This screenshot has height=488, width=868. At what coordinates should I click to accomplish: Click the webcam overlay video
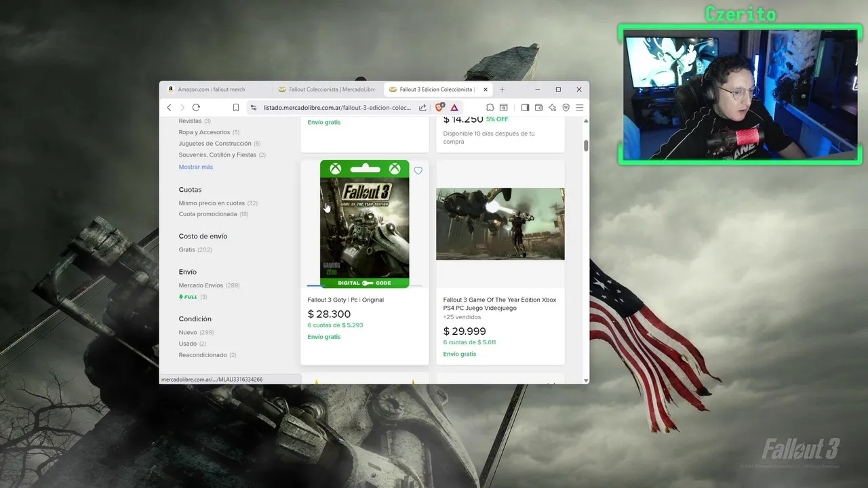[740, 95]
